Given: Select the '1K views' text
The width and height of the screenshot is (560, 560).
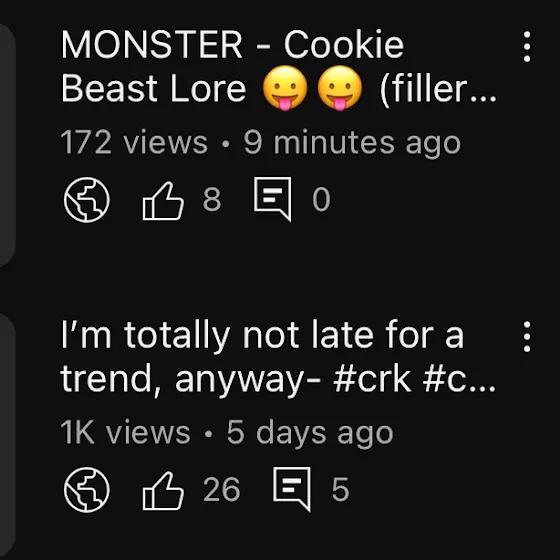Looking at the screenshot, I should tap(125, 433).
